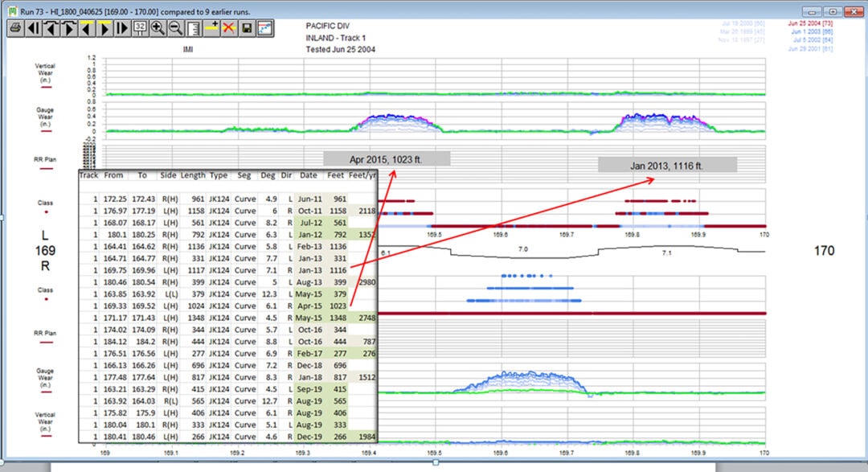Select the Feet/yr column header in table

pyautogui.click(x=362, y=175)
